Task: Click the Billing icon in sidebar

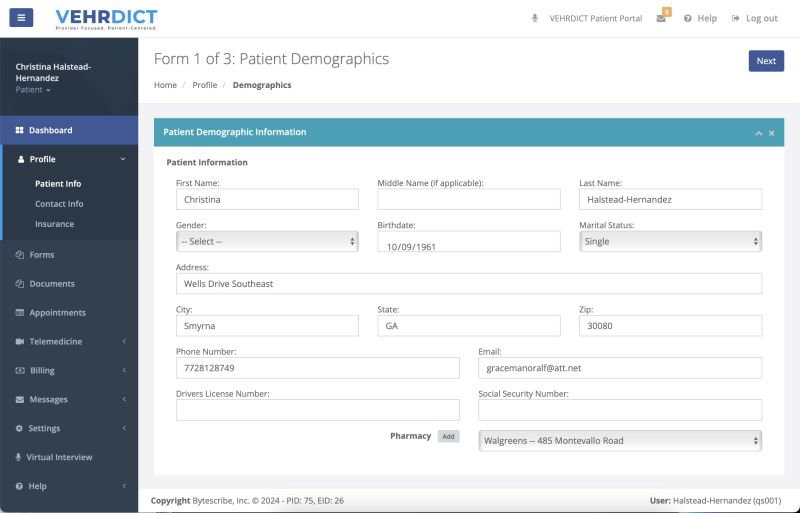Action: pyautogui.click(x=20, y=371)
